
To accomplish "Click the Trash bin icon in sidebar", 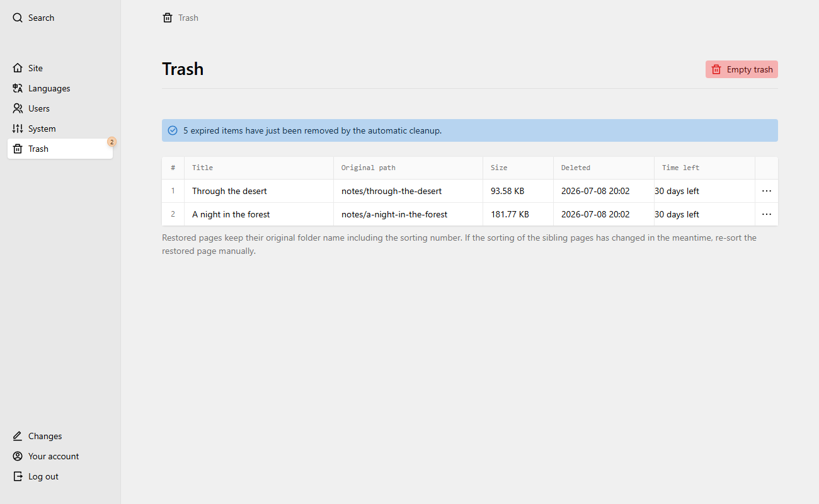I will [18, 149].
